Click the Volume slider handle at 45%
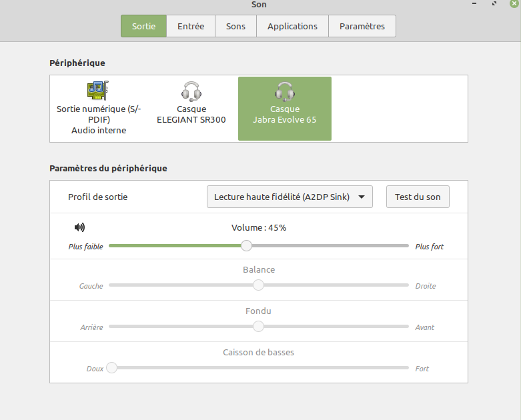This screenshot has width=521, height=420. click(x=246, y=245)
